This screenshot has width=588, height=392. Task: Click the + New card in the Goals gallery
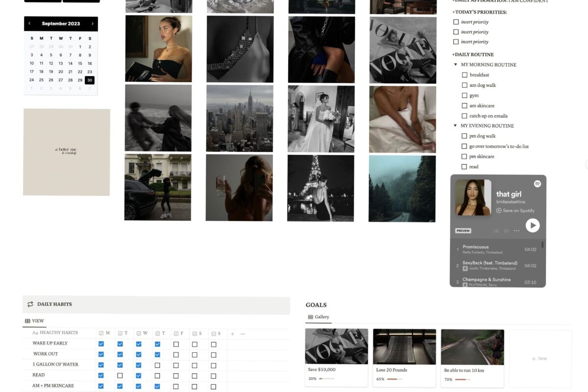pyautogui.click(x=539, y=358)
